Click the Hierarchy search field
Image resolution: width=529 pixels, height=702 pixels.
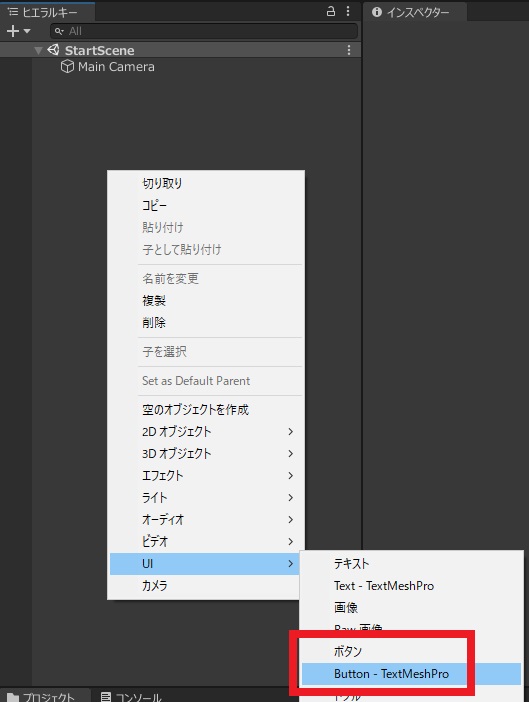pyautogui.click(x=204, y=31)
